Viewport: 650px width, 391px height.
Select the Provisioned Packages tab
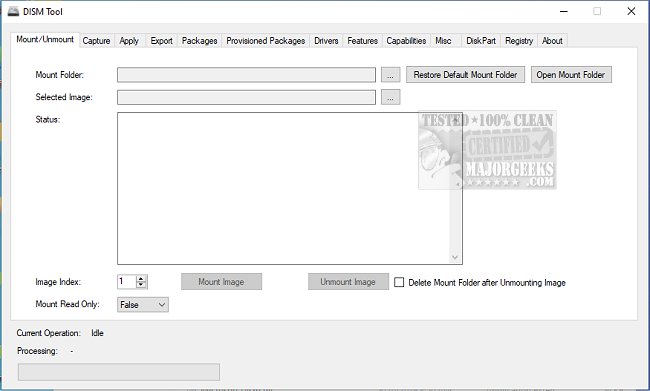(265, 41)
